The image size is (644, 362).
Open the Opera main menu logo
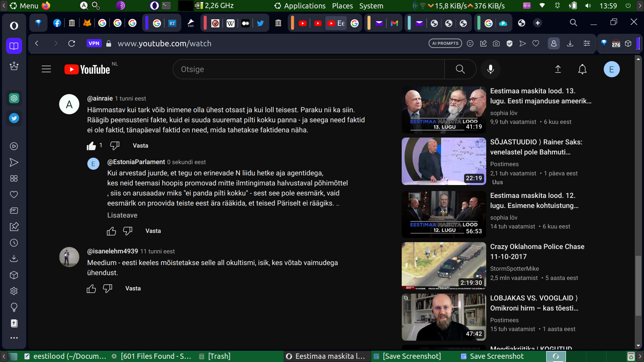pyautogui.click(x=14, y=26)
